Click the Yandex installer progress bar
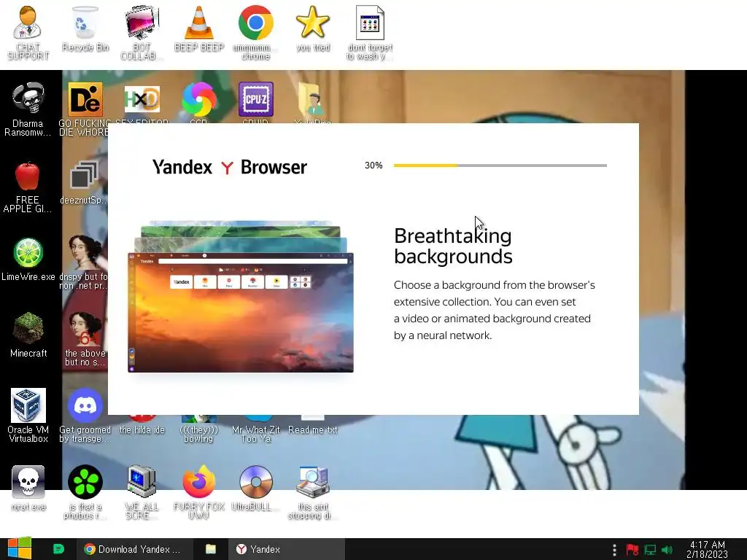This screenshot has width=747, height=560. (500, 166)
